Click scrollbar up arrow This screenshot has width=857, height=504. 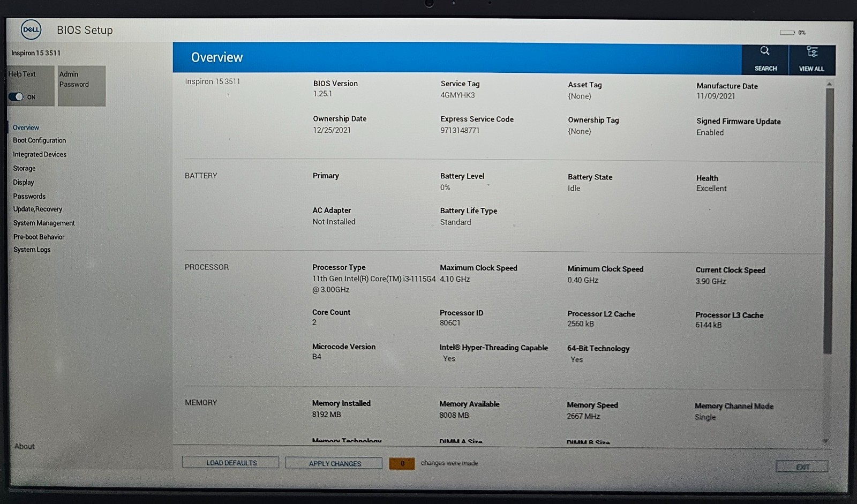pyautogui.click(x=829, y=84)
